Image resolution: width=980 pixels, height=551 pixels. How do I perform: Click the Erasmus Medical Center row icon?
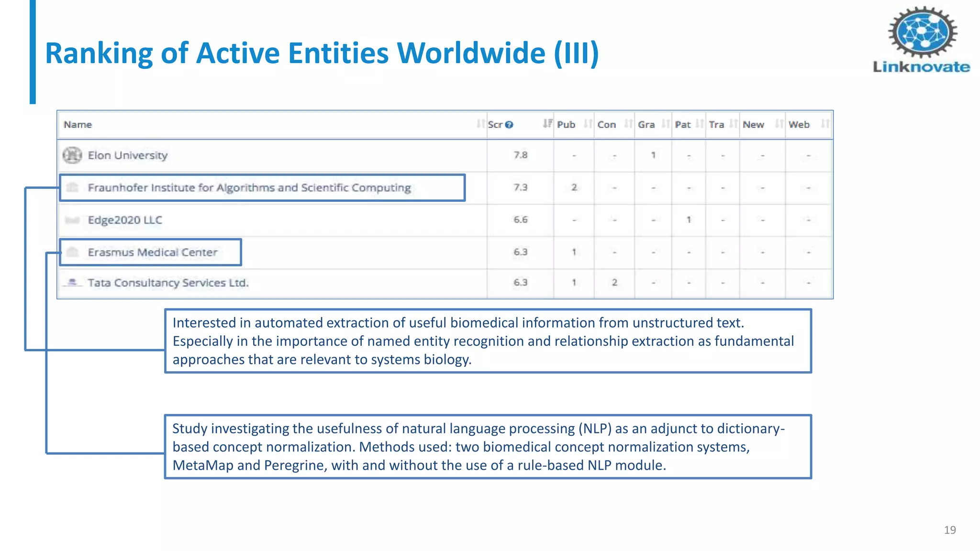(72, 252)
